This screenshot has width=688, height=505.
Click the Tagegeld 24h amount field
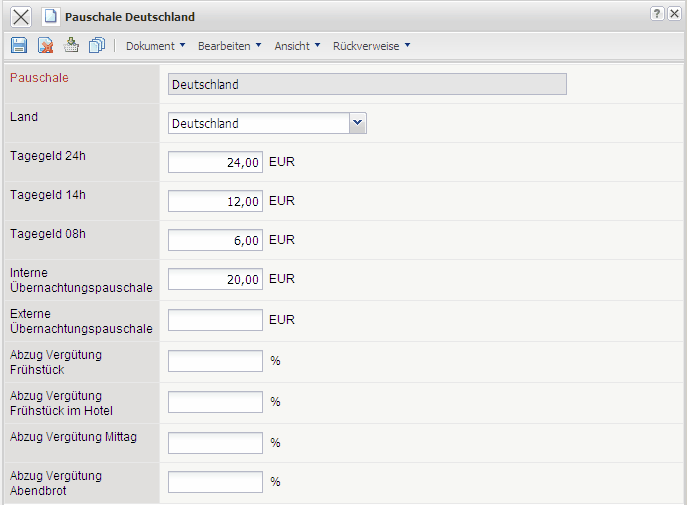point(215,162)
